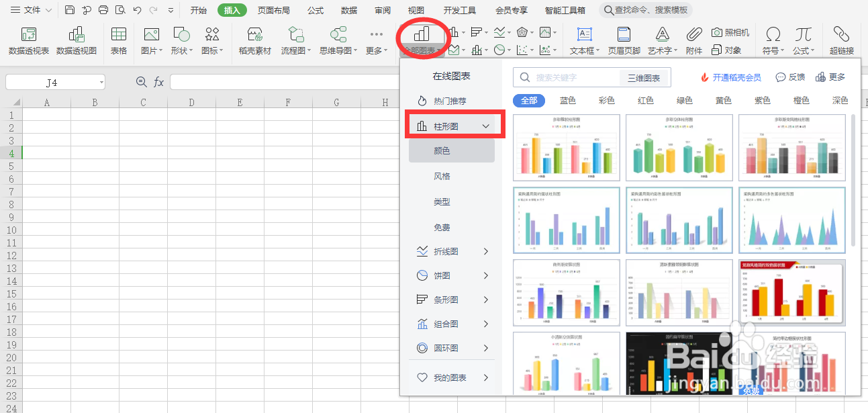The image size is (868, 413).
Task: Select the 风格 style subcategory
Action: 442,176
